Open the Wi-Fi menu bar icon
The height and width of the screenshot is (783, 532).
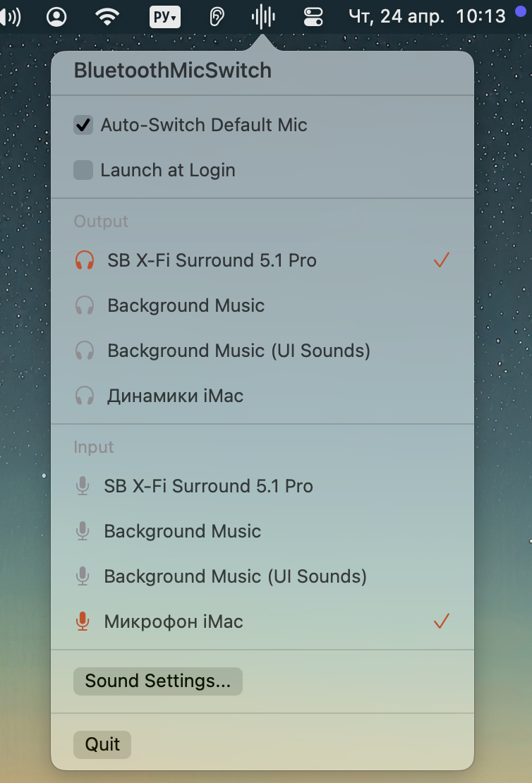tap(107, 17)
